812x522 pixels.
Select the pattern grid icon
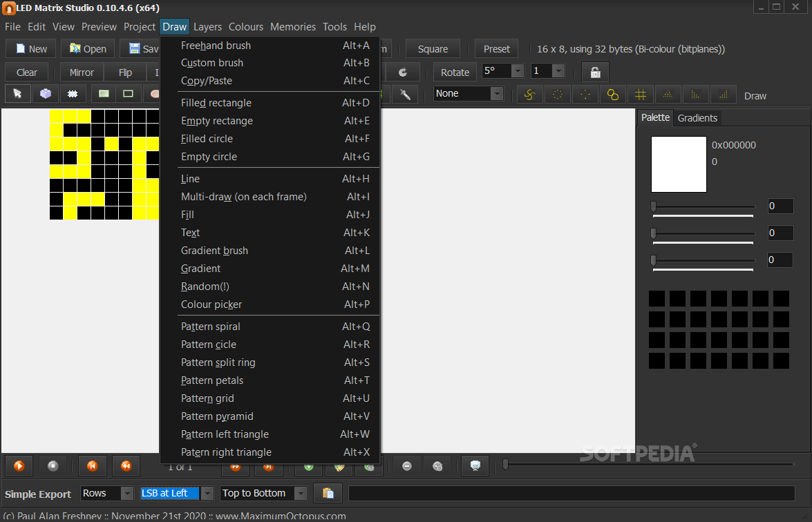[641, 95]
